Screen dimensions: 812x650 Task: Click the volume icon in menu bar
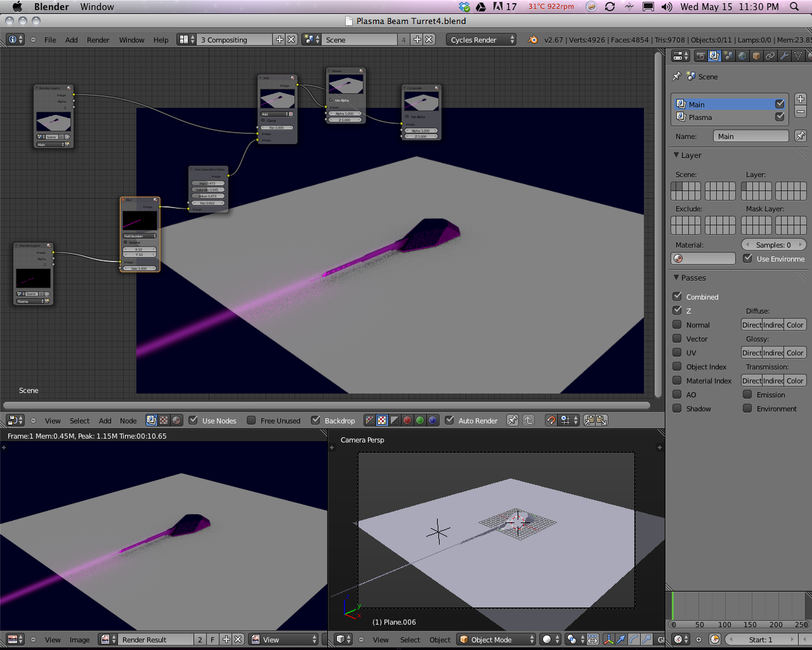[x=667, y=7]
